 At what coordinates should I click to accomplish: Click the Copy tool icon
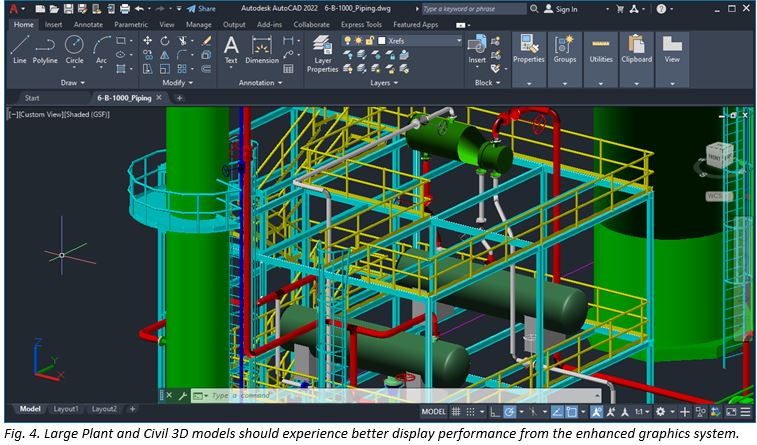pos(148,55)
